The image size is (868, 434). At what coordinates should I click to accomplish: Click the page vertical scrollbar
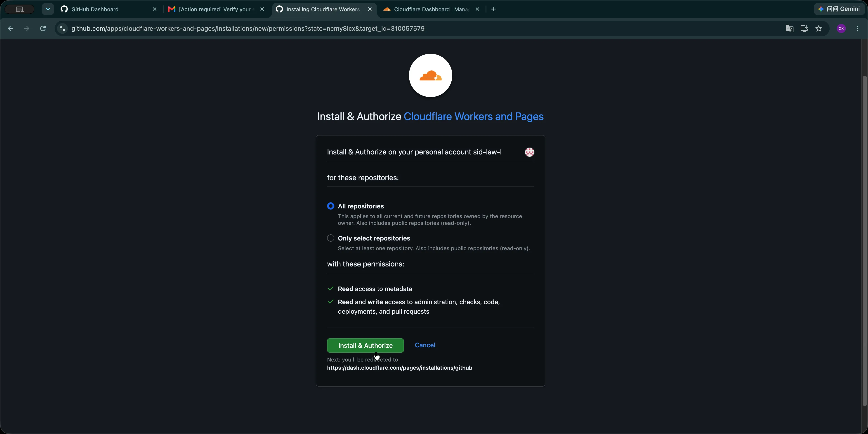(865, 241)
